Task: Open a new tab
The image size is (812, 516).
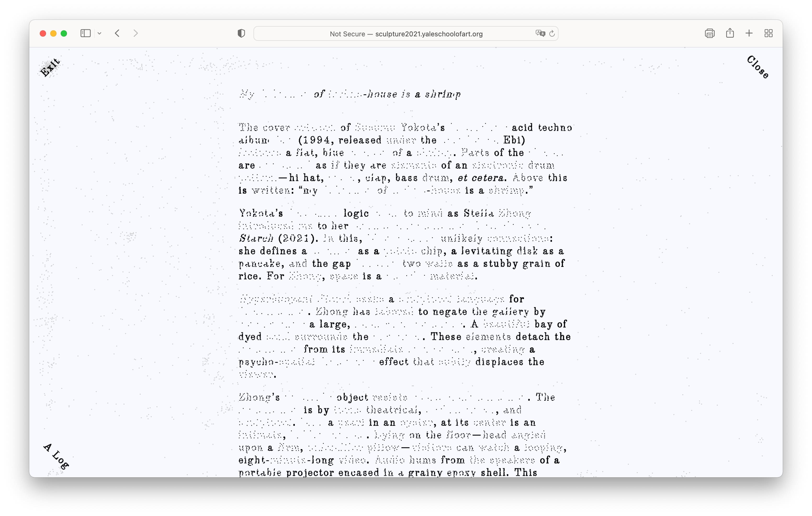Action: point(749,33)
